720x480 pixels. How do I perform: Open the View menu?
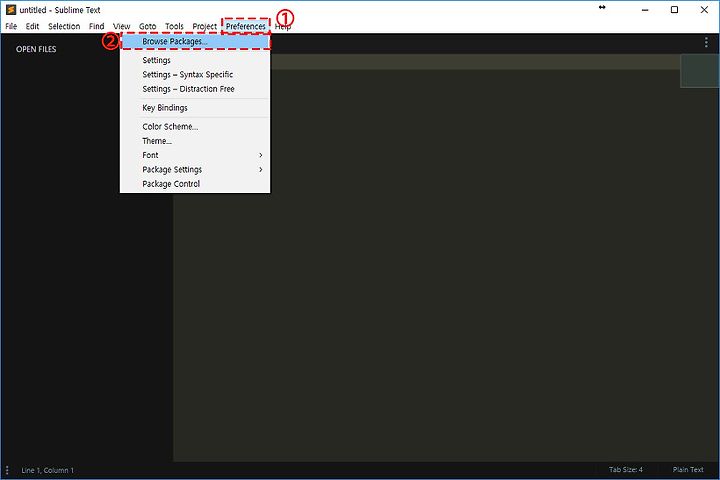point(122,26)
